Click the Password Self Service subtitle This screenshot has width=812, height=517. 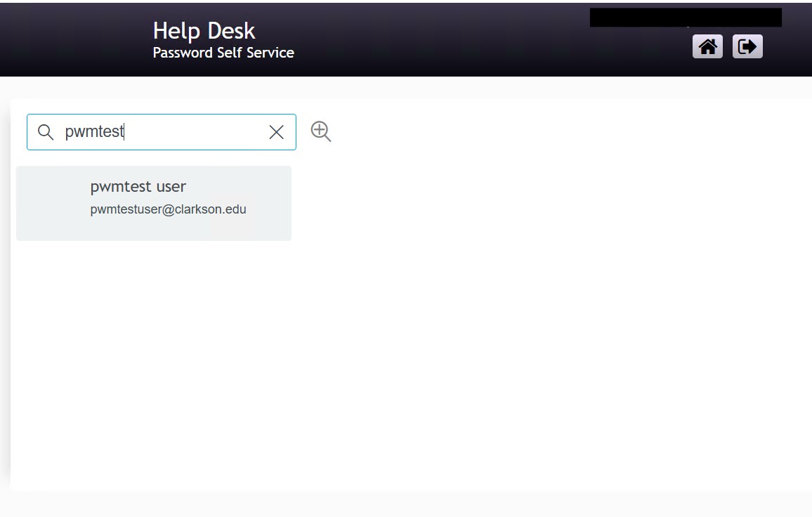click(223, 53)
